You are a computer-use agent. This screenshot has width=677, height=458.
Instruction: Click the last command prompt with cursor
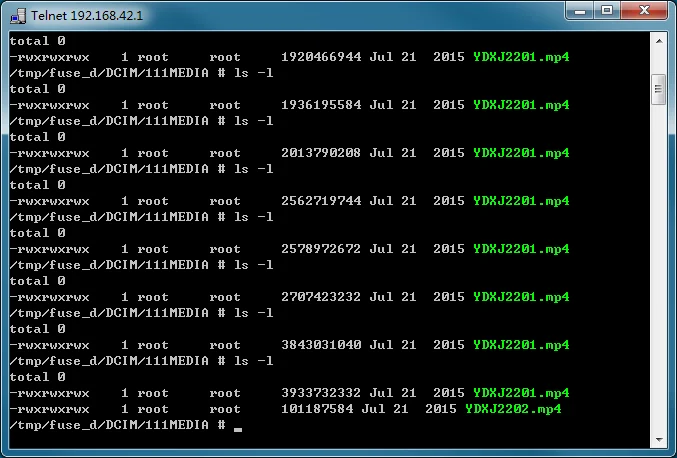click(x=126, y=425)
